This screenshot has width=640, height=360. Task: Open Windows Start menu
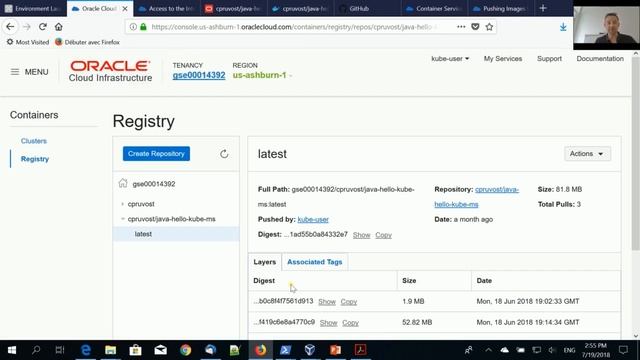pyautogui.click(x=12, y=350)
